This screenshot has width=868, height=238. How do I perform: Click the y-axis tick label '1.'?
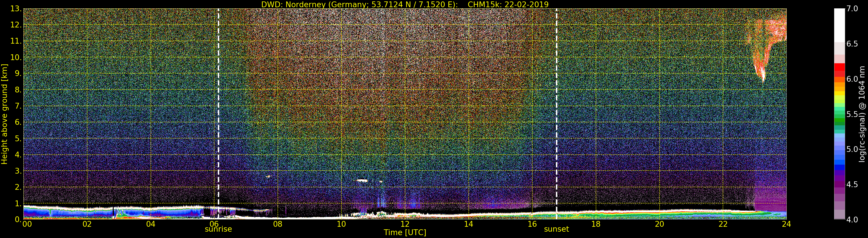[18, 203]
